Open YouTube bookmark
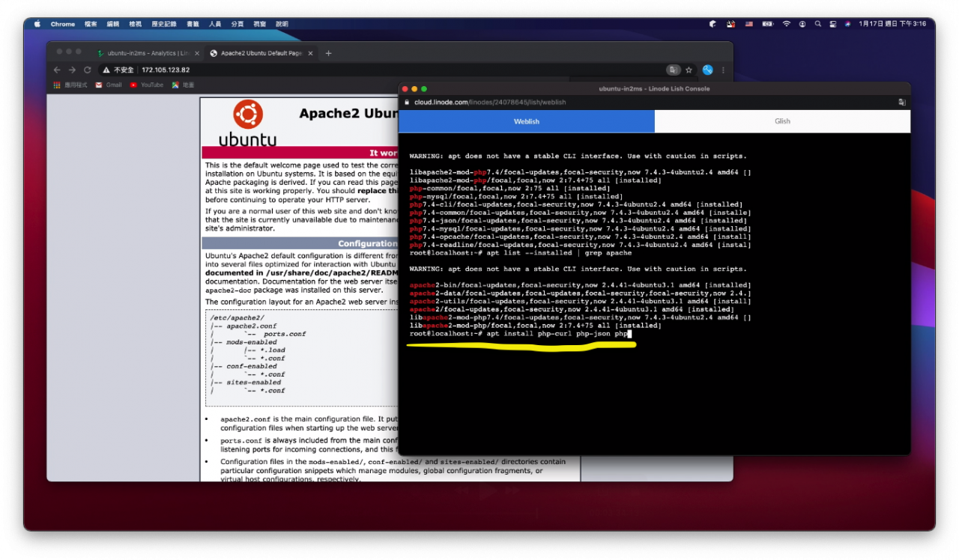The image size is (959, 560). pos(146,85)
